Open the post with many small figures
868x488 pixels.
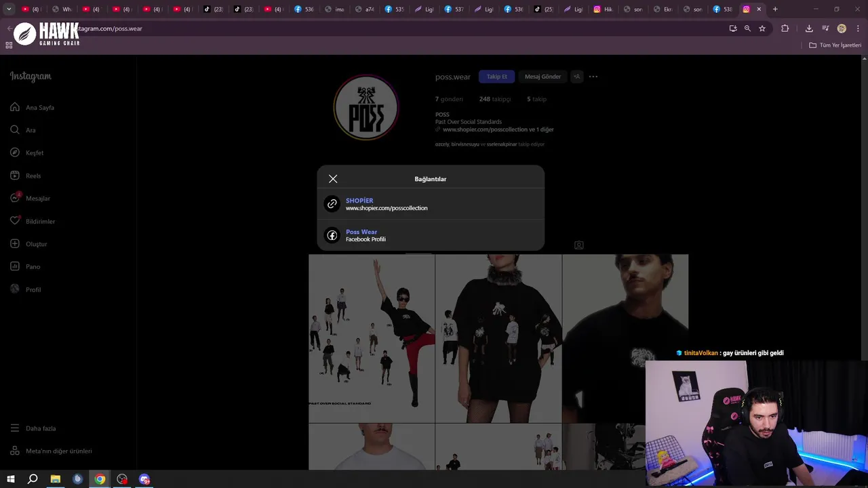pyautogui.click(x=372, y=339)
